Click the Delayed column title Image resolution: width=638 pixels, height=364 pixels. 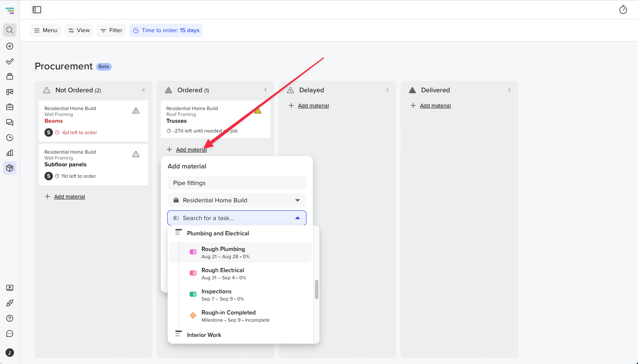(x=312, y=90)
